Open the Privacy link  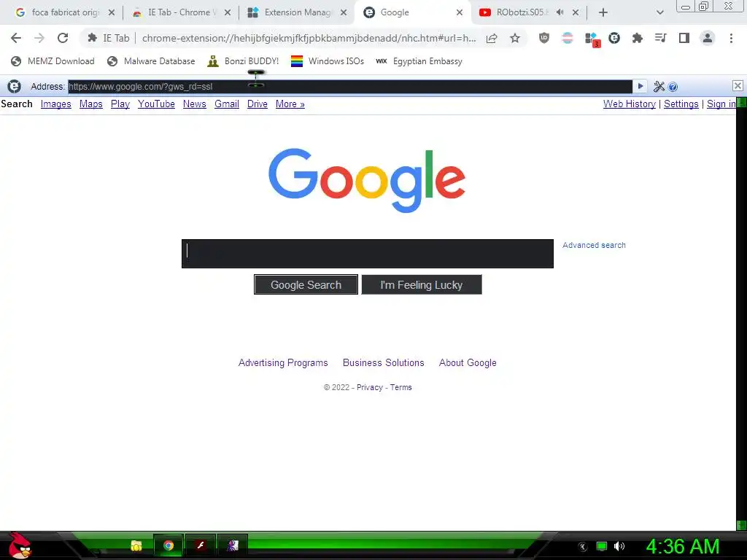pyautogui.click(x=370, y=388)
